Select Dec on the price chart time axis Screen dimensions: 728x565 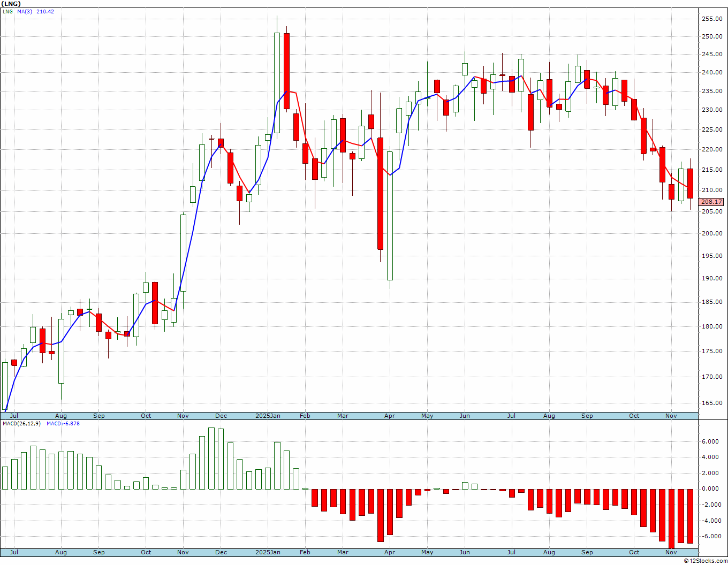pos(221,416)
